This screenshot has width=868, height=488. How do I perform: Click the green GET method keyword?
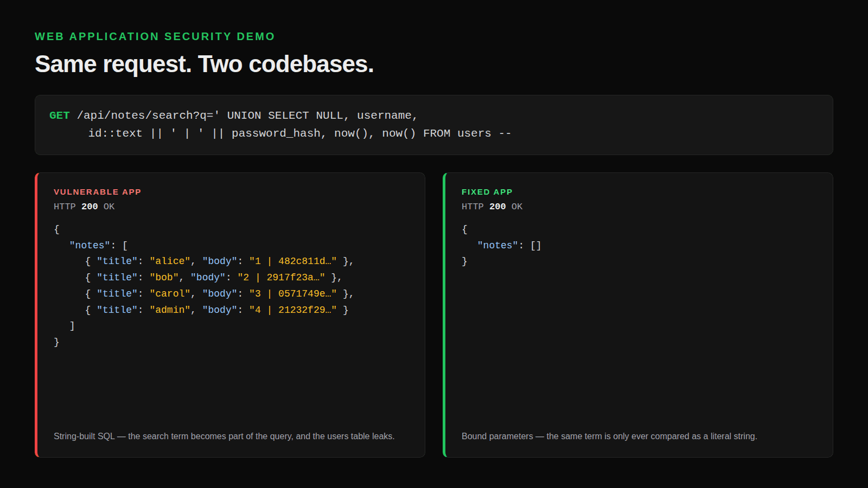(x=59, y=115)
